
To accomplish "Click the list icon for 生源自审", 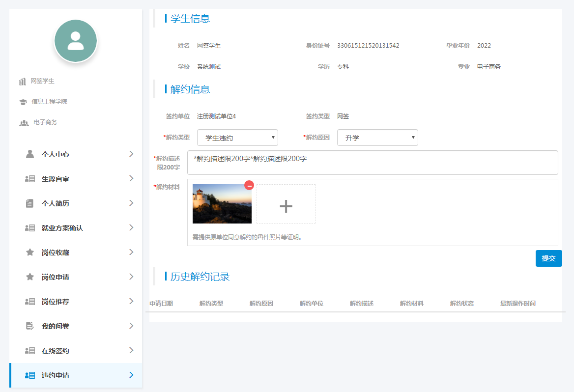I will click(x=30, y=179).
